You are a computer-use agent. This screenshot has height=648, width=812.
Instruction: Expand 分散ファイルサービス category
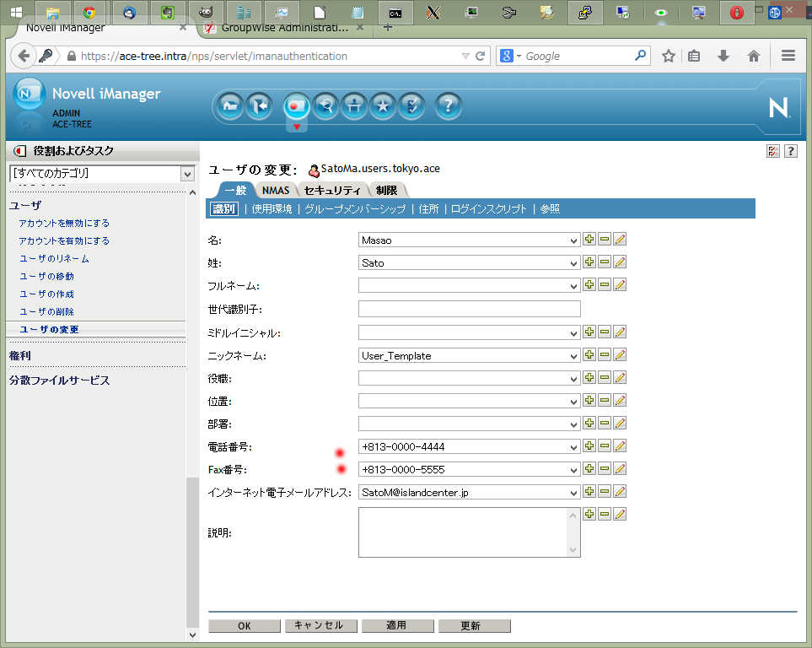tap(60, 380)
